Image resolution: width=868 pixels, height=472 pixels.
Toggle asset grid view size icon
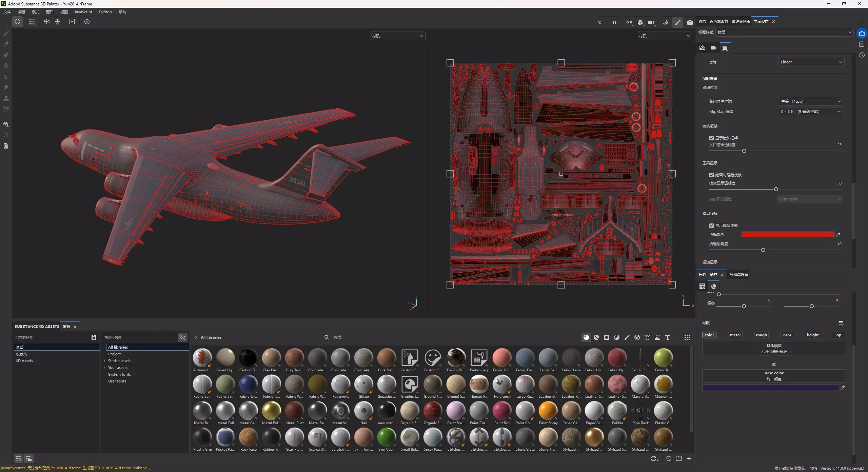click(687, 337)
